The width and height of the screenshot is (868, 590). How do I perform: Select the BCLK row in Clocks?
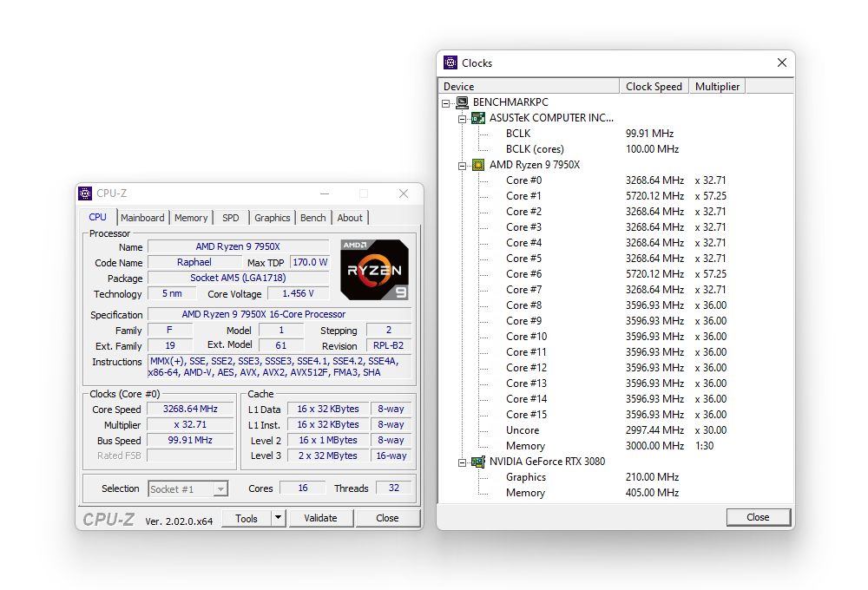[x=616, y=134]
